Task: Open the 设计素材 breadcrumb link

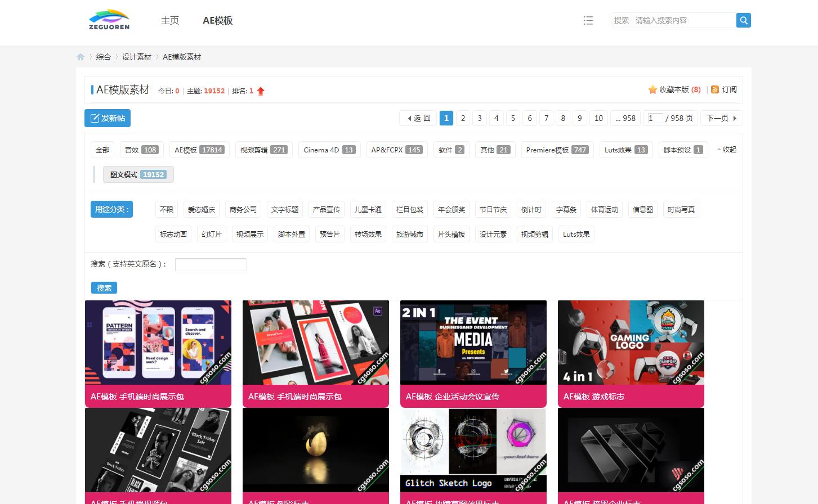Action: (x=136, y=56)
